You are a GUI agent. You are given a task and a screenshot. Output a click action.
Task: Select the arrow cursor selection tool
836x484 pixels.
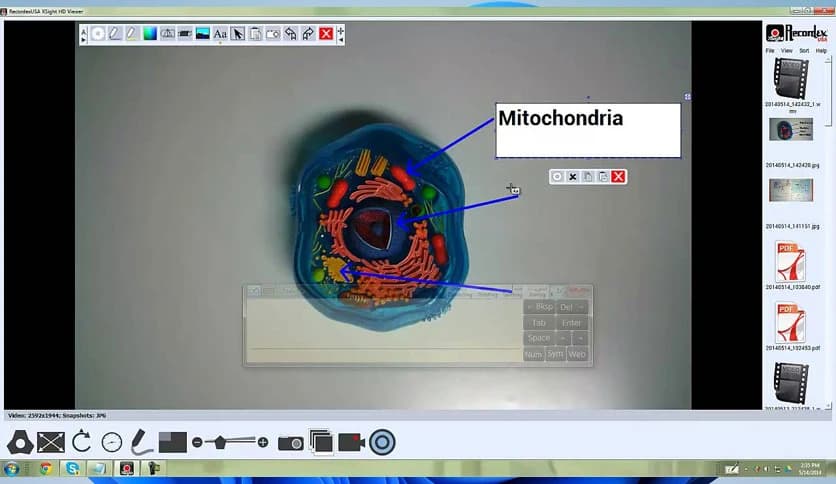238,34
